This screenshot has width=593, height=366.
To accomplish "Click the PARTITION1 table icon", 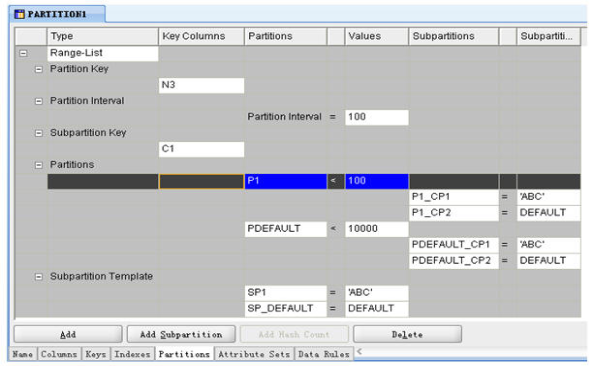I will tap(19, 14).
